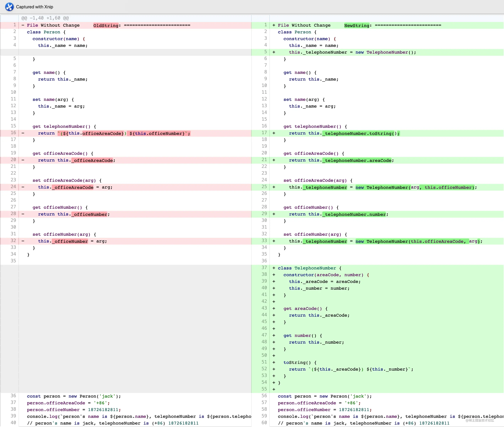Click the plus marker on added line 25
504x432 pixels.
click(x=274, y=187)
